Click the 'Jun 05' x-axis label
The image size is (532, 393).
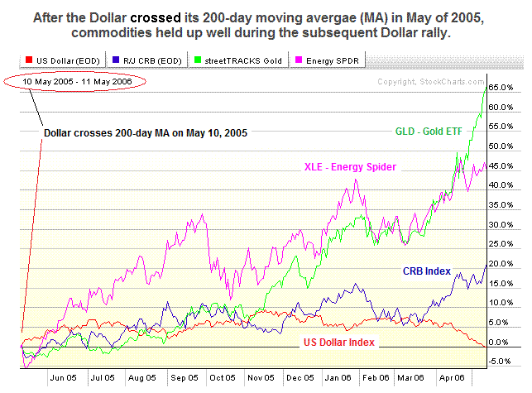(x=64, y=378)
